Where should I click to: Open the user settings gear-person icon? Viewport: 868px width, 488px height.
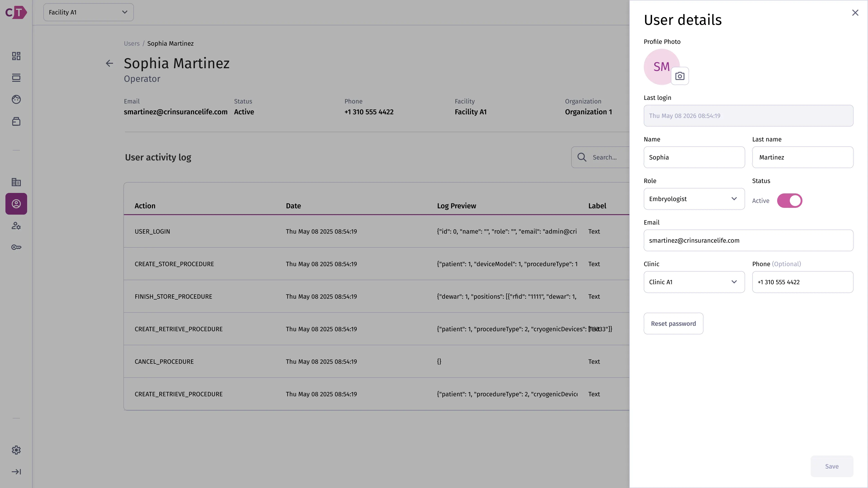point(16,226)
